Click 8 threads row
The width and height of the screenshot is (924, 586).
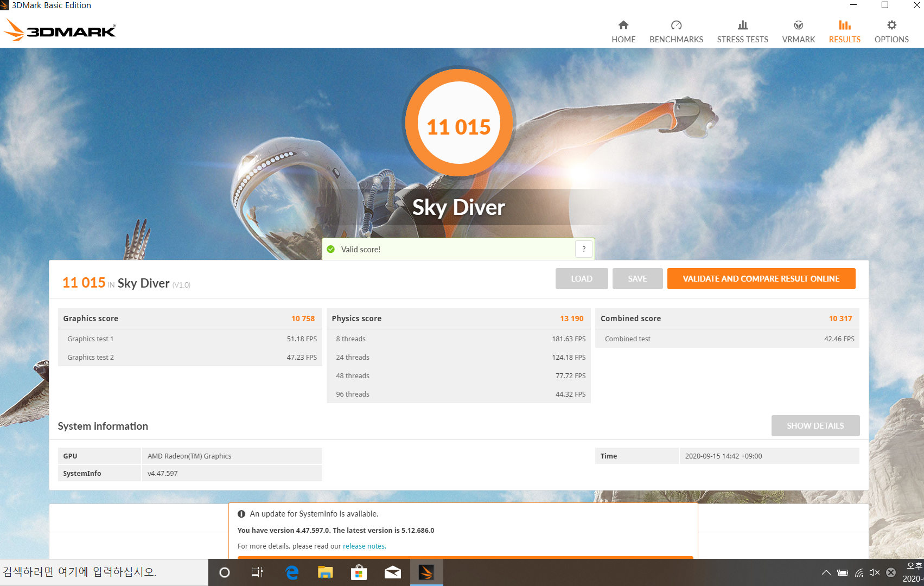click(x=458, y=339)
